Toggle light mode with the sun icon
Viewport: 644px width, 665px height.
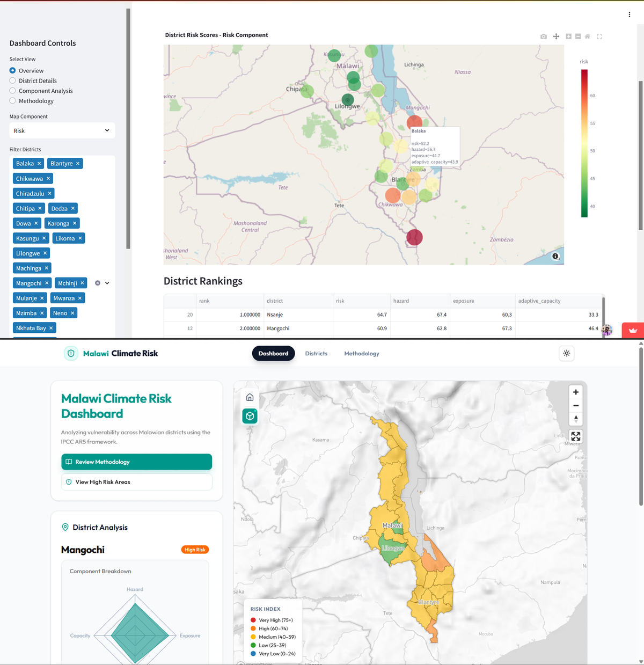coord(566,353)
